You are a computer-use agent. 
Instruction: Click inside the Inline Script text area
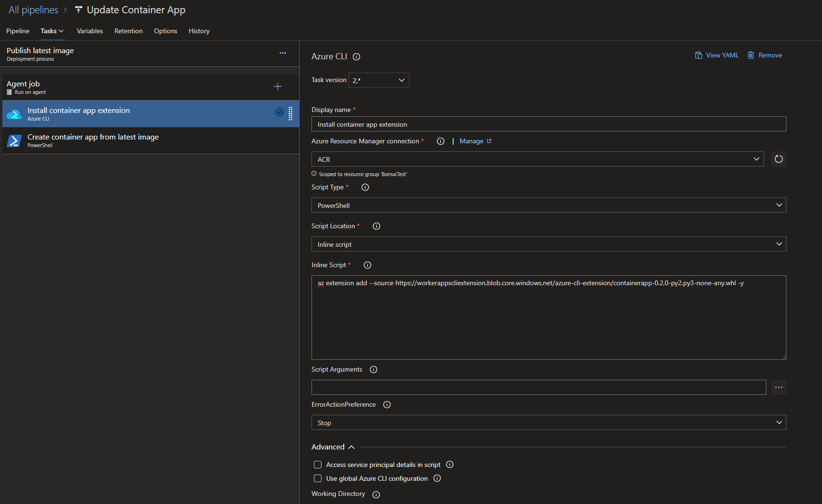[x=549, y=317]
